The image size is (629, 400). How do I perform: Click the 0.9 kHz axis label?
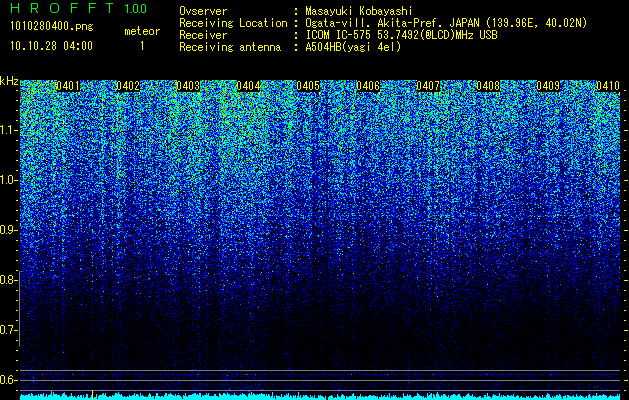8,230
